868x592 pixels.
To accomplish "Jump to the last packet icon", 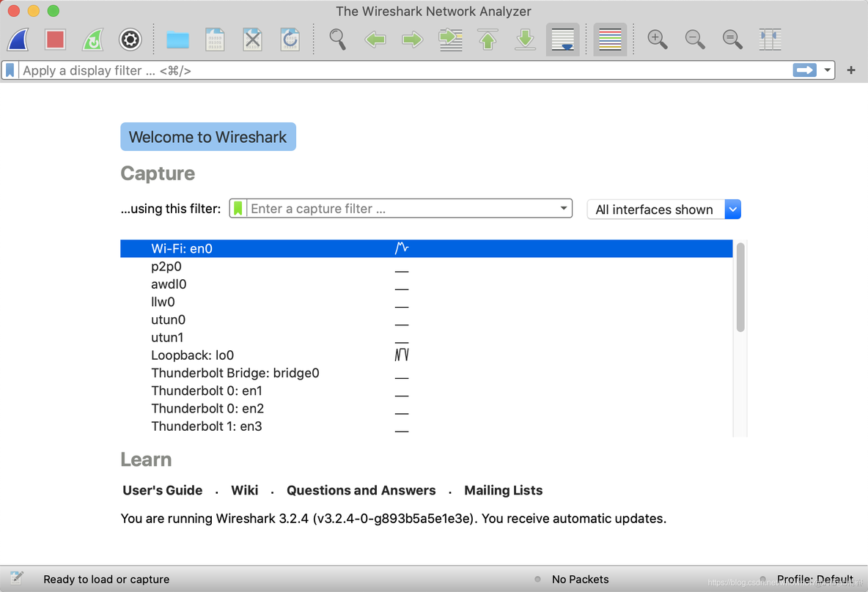I will pyautogui.click(x=525, y=40).
